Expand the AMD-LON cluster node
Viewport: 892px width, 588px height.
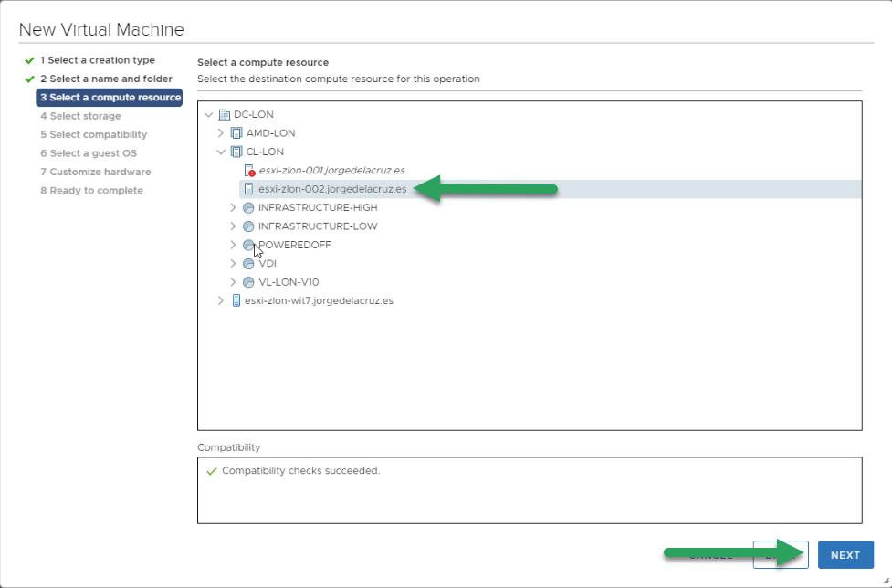click(x=221, y=133)
